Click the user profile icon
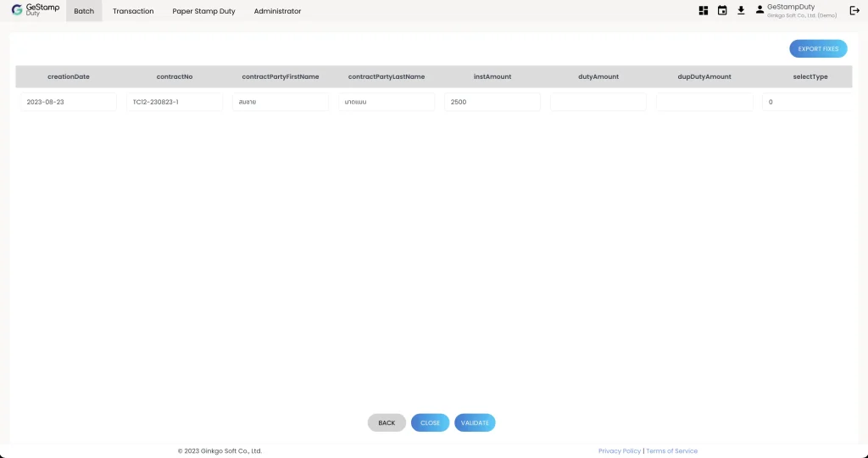The image size is (868, 458). (x=759, y=11)
